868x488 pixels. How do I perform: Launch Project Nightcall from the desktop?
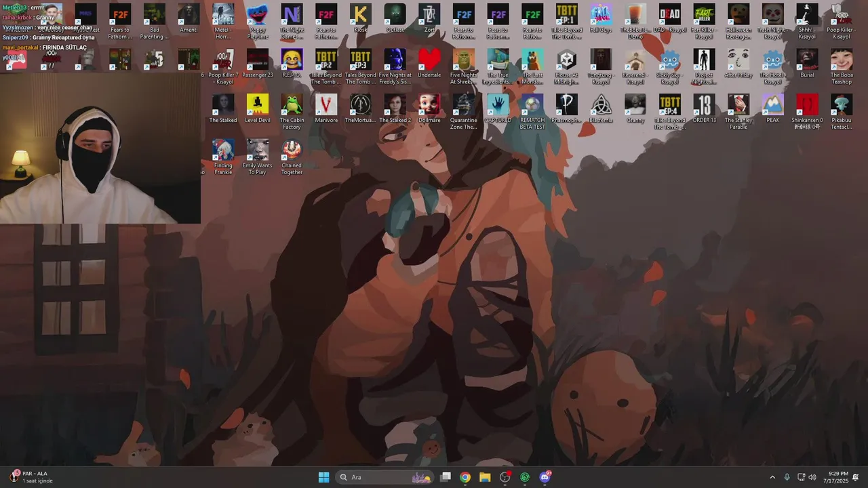704,67
